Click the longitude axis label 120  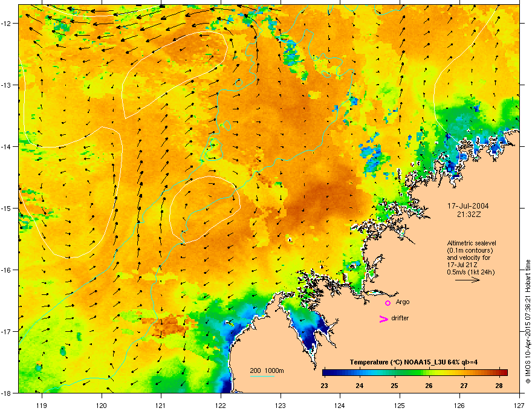tap(102, 405)
